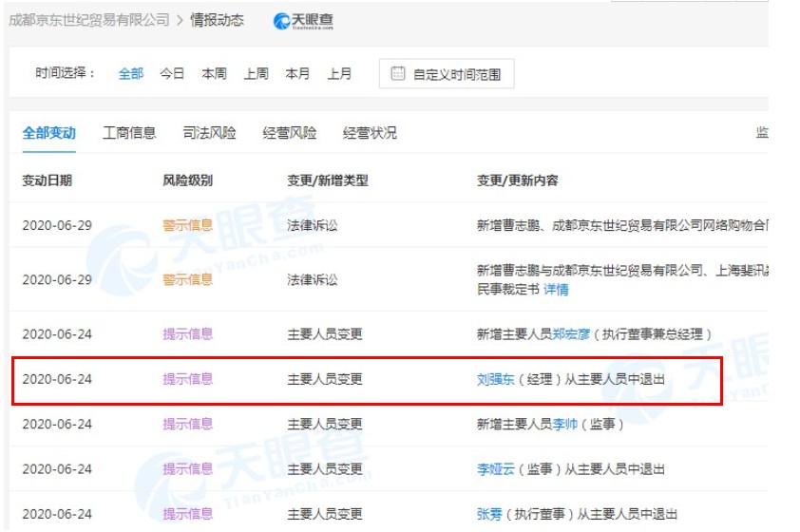This screenshot has width=800, height=532.
Task: Click the 风险级别 column header
Action: point(187,180)
